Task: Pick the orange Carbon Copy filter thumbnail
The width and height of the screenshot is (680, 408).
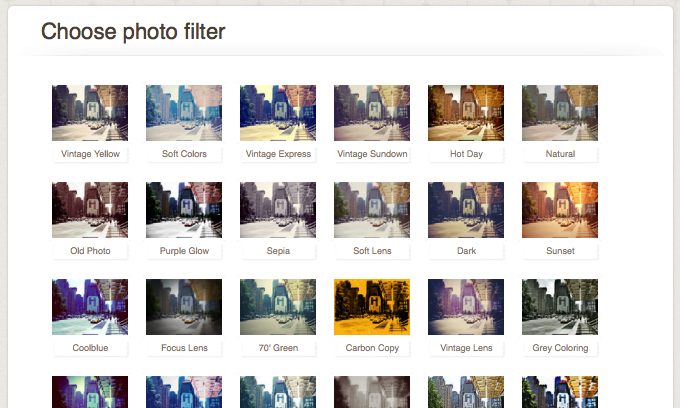Action: click(372, 307)
